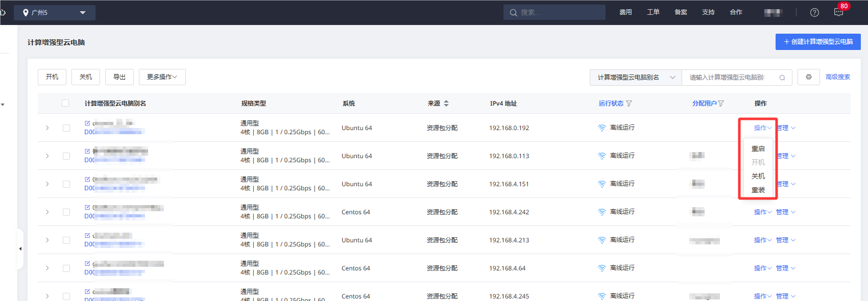Click the 运行状态 filter funnel icon
The width and height of the screenshot is (868, 301).
tap(629, 104)
